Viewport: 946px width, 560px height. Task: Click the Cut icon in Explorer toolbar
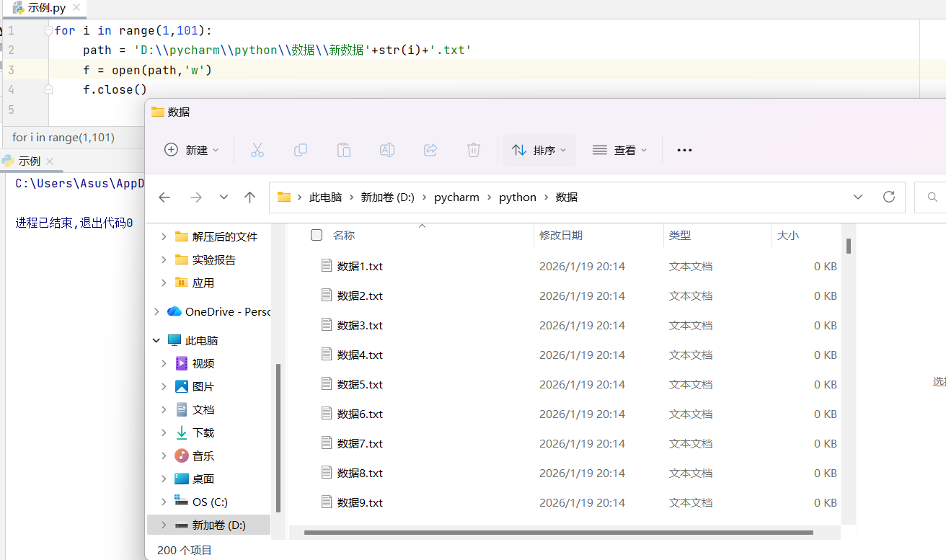click(x=257, y=150)
